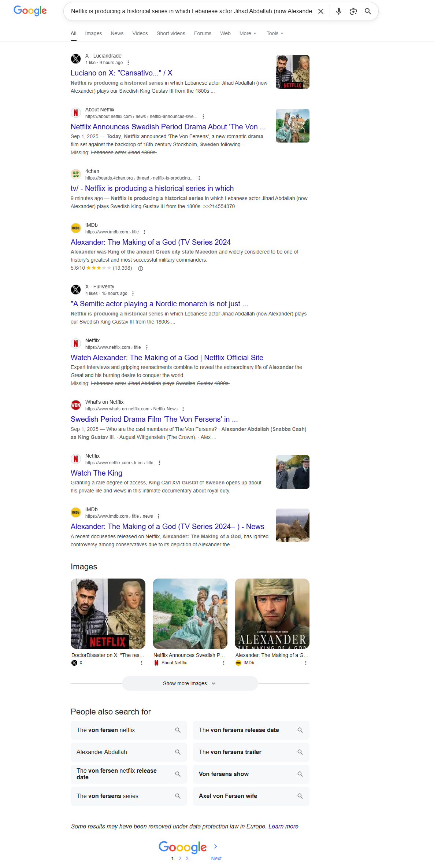Open 'Netflix Announces Swedish Period Drama' link

click(168, 127)
